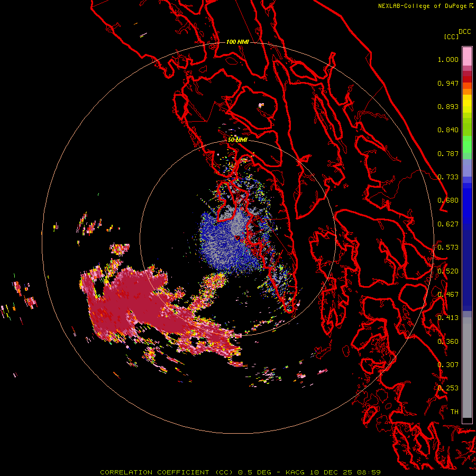476x476 pixels.
Task: Click the TH threshold label on scale
Action: tap(454, 412)
